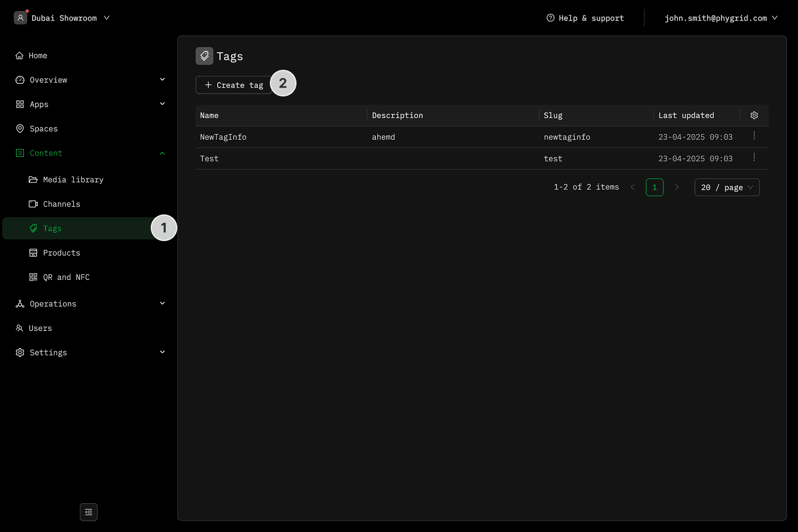Expand the Apps sidebar group
Viewport: 798px width, 532px height.
[x=162, y=104]
